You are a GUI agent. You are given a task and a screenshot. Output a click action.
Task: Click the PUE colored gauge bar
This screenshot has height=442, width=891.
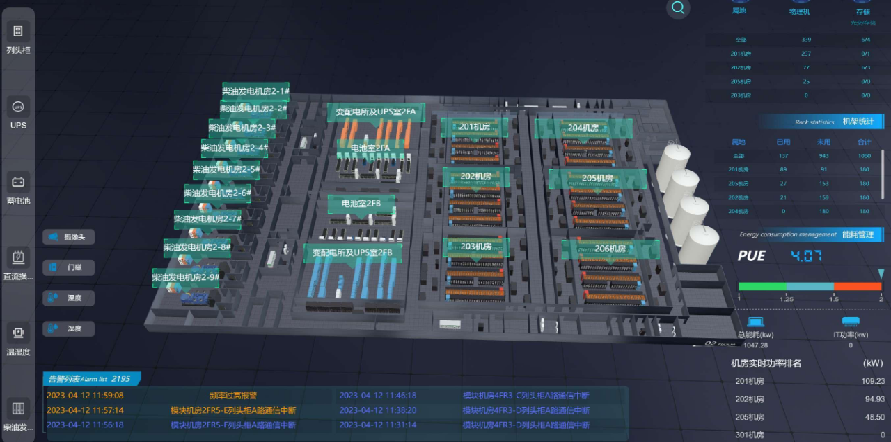pos(810,286)
